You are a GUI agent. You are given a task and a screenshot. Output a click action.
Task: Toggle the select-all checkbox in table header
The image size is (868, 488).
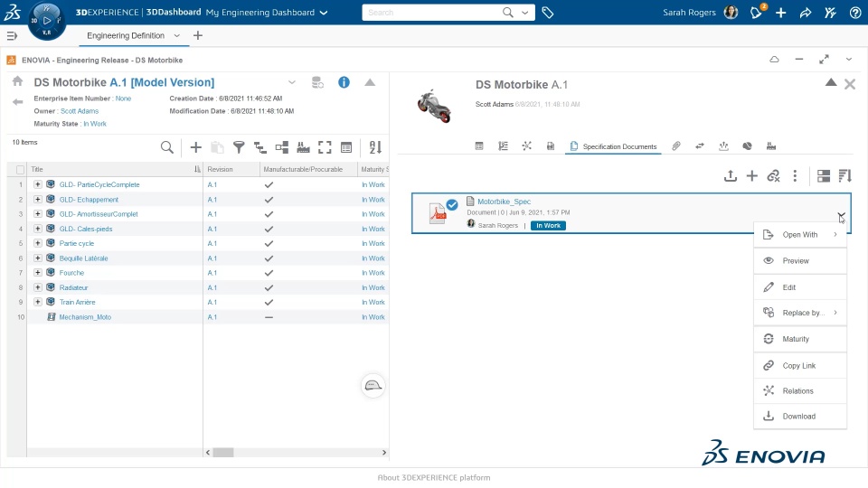(x=21, y=170)
